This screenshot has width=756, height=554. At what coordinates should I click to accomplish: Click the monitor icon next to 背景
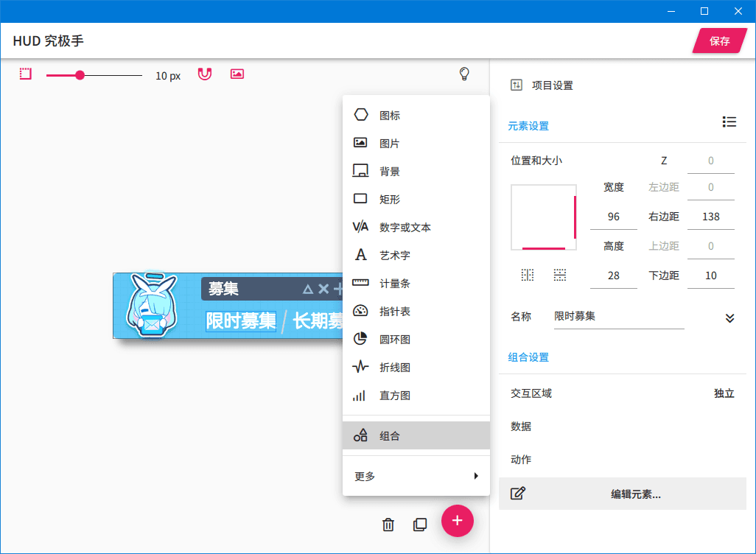(360, 171)
